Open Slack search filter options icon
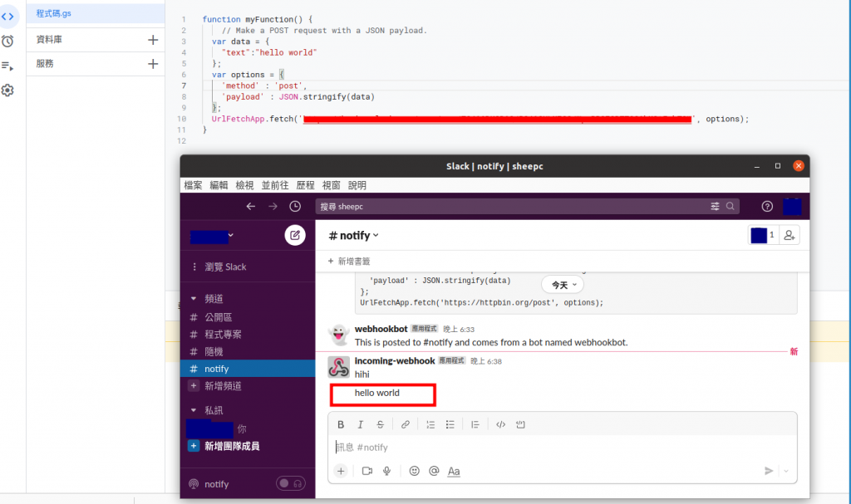This screenshot has height=504, width=851. point(715,206)
